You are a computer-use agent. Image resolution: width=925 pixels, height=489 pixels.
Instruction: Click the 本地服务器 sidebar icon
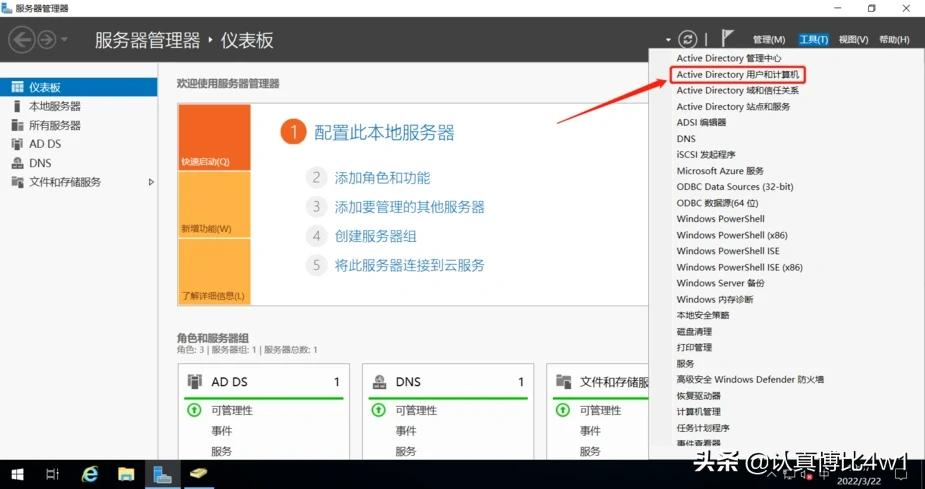point(18,106)
